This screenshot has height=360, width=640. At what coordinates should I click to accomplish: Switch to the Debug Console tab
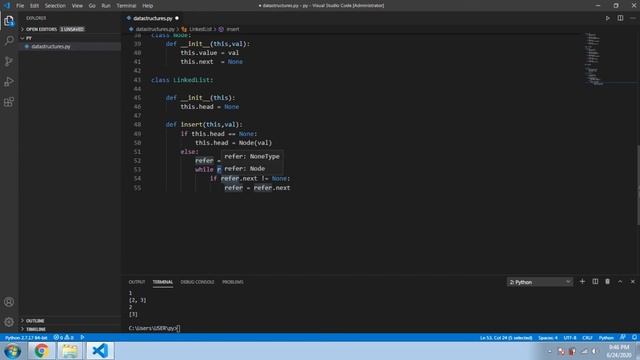(197, 282)
